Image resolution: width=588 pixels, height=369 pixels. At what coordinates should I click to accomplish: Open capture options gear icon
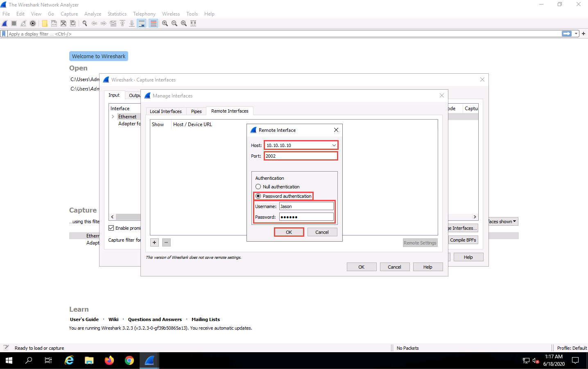click(33, 23)
